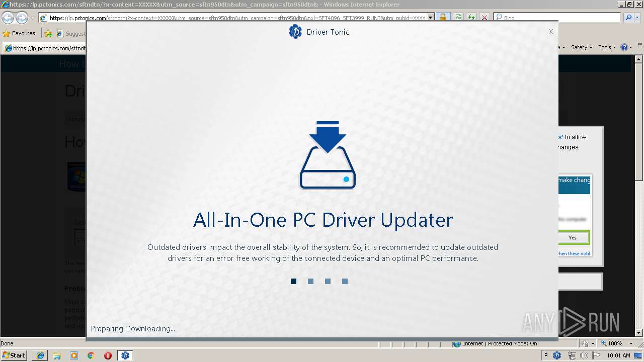
Task: Open Opera browser from the taskbar
Action: tap(108, 355)
